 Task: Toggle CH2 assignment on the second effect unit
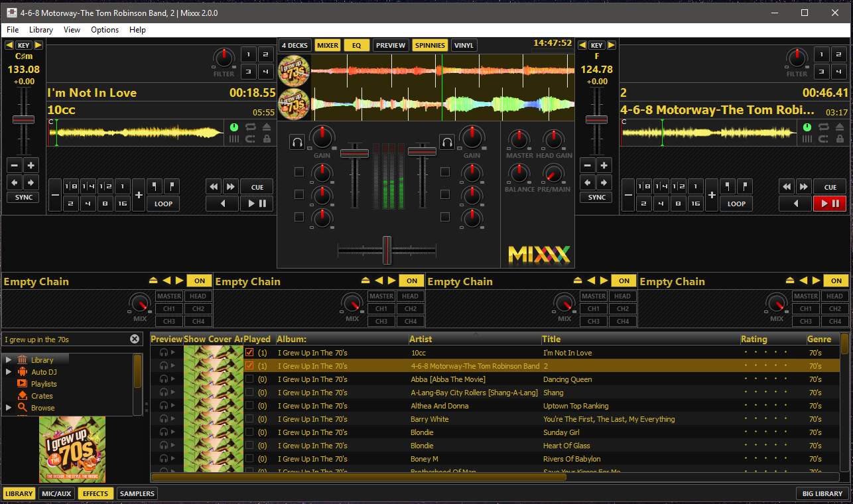(x=411, y=308)
